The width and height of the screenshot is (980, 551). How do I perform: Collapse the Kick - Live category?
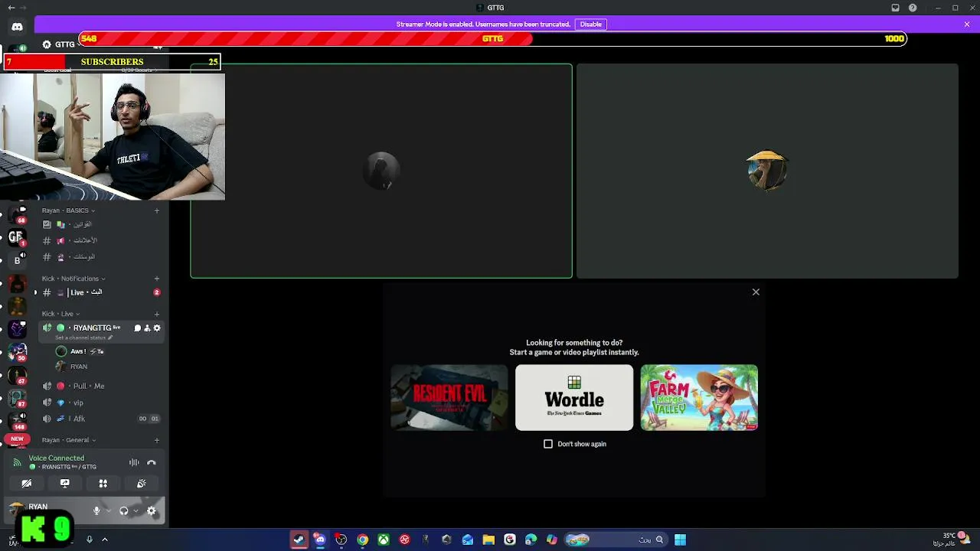[x=60, y=314]
